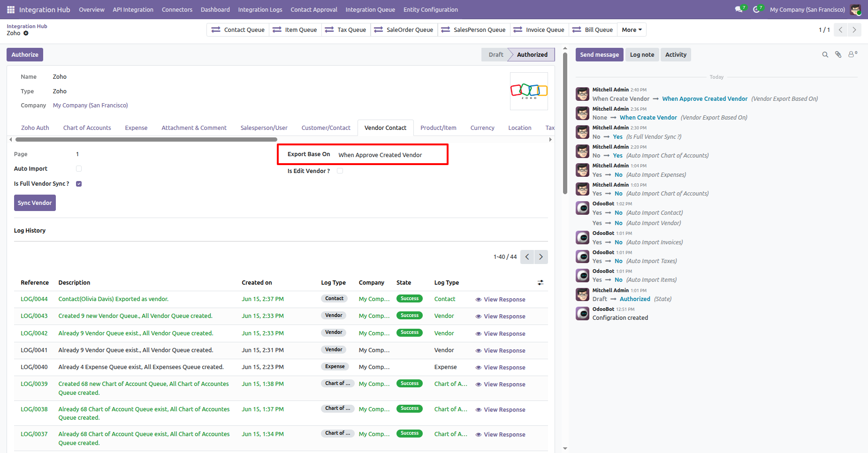View Response for LOG/0043
This screenshot has height=453, width=868.
(x=500, y=317)
